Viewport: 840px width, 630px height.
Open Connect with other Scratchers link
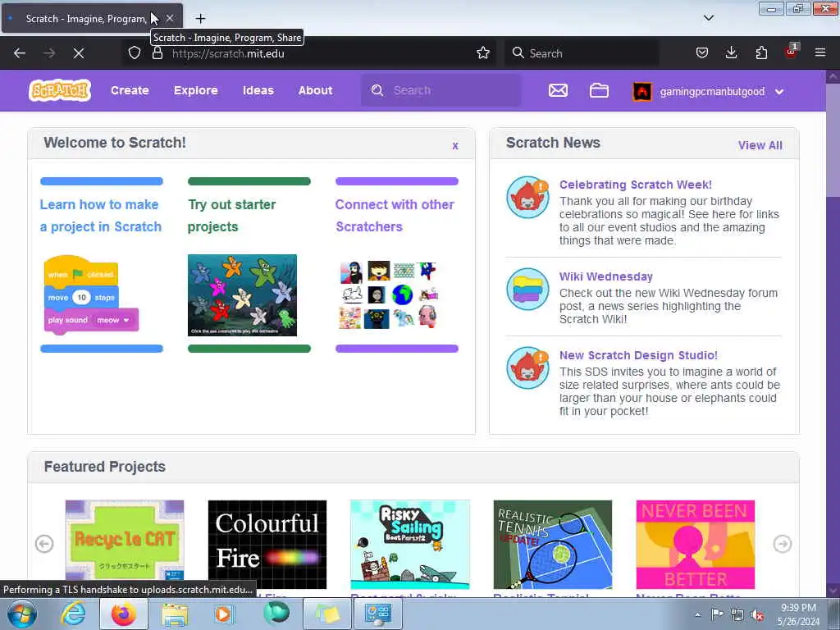coord(395,216)
